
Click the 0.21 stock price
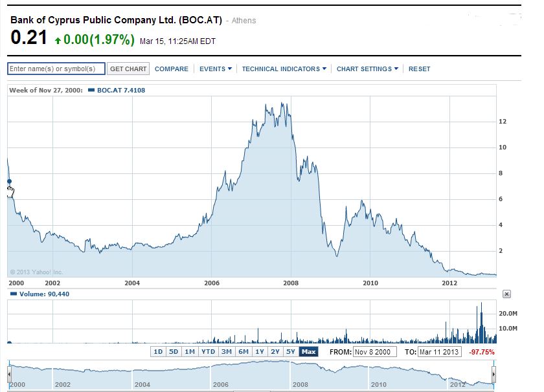[x=28, y=38]
